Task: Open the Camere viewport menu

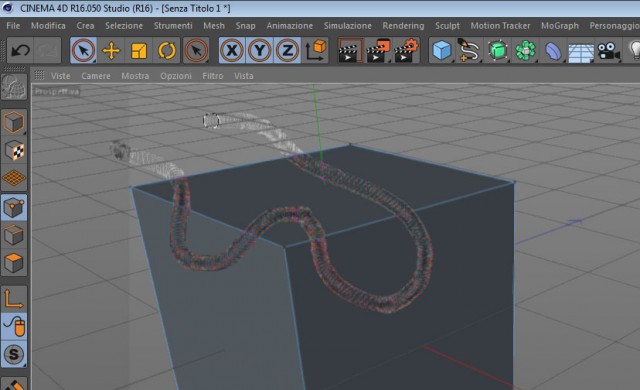Action: (x=96, y=76)
